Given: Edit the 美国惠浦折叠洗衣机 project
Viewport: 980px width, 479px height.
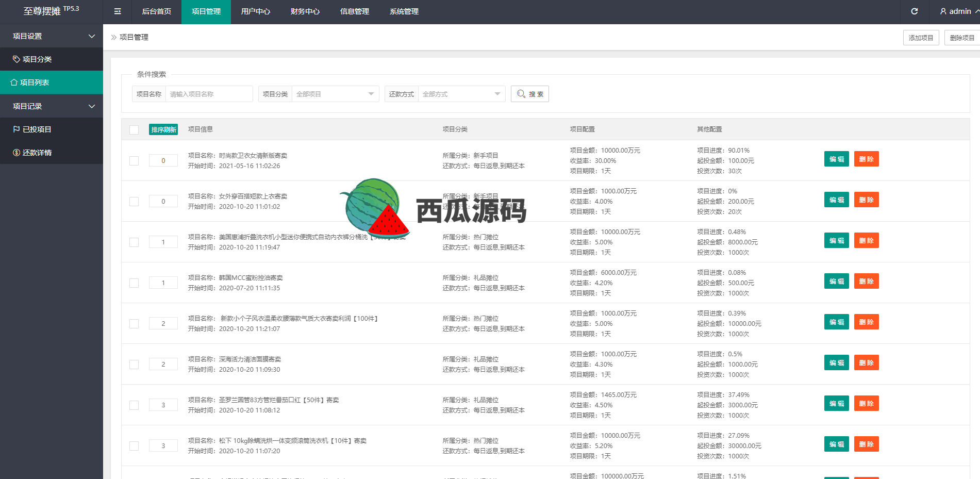Looking at the screenshot, I should tap(837, 240).
